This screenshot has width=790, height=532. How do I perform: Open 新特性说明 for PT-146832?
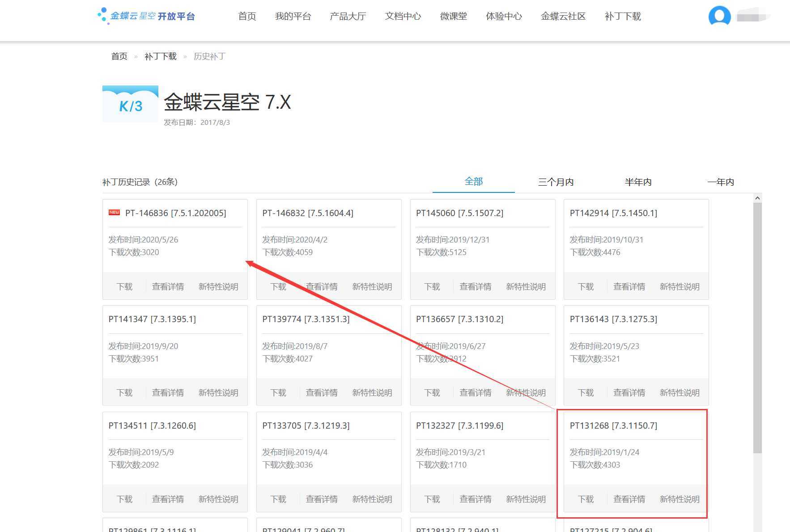(x=372, y=287)
